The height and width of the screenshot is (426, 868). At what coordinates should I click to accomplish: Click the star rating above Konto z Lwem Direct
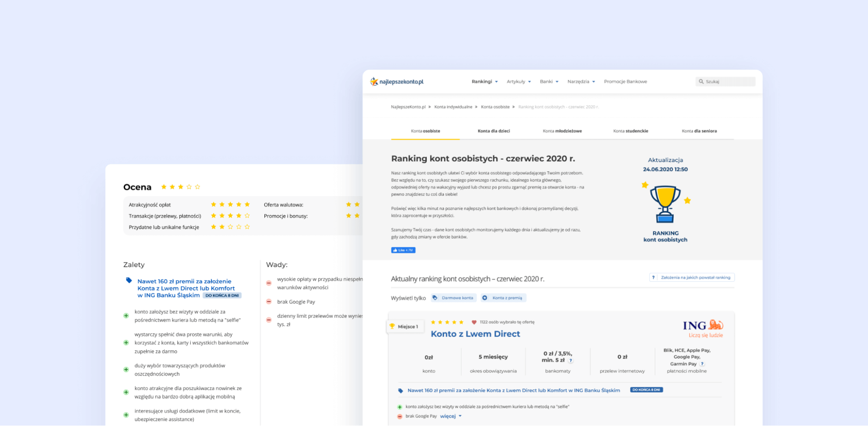pos(447,322)
